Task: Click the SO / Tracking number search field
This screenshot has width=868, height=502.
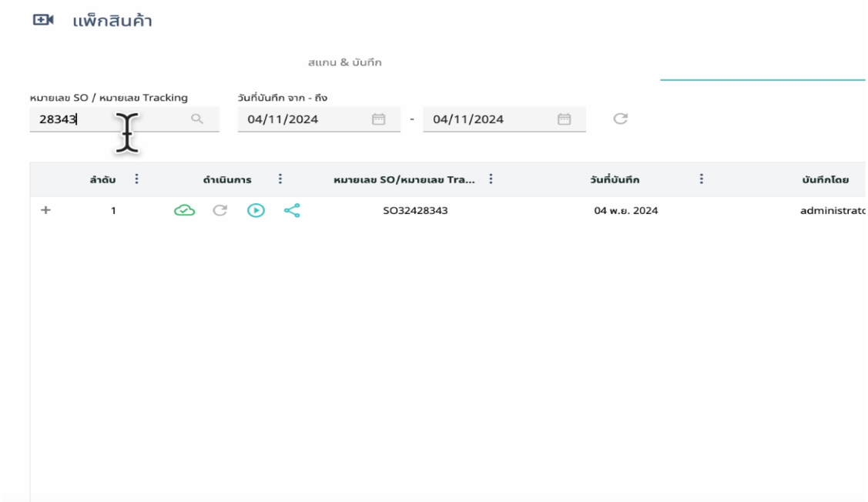Action: pos(108,119)
